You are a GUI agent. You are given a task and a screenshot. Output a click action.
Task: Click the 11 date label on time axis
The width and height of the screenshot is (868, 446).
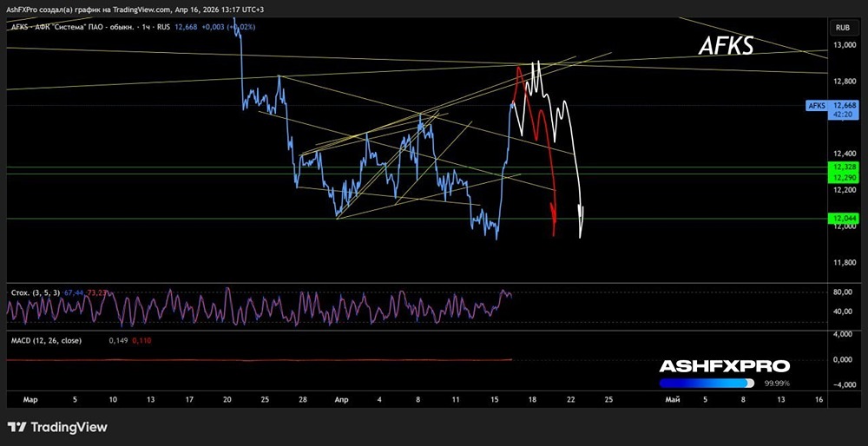pyautogui.click(x=456, y=399)
